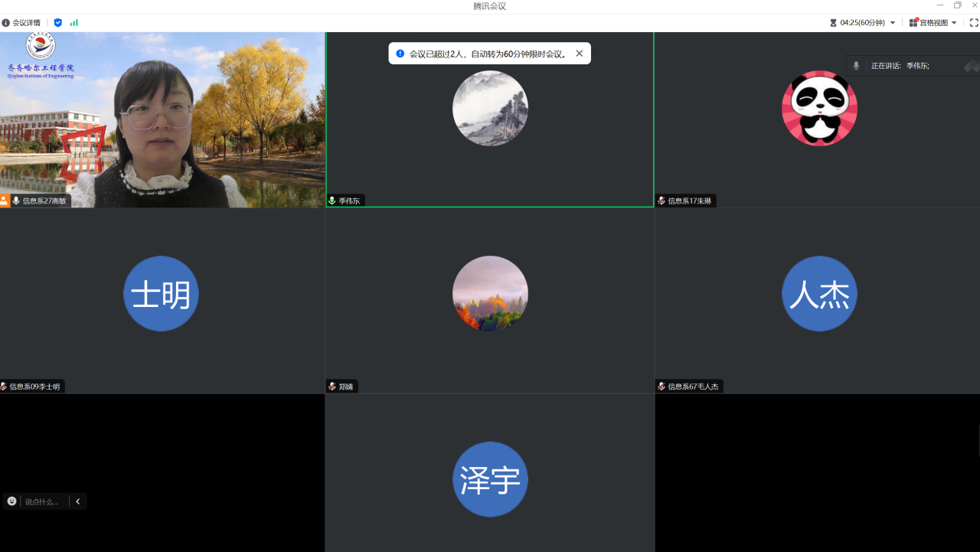The height and width of the screenshot is (552, 980).
Task: Click microphone icon next to 正在讲话
Action: pos(857,66)
